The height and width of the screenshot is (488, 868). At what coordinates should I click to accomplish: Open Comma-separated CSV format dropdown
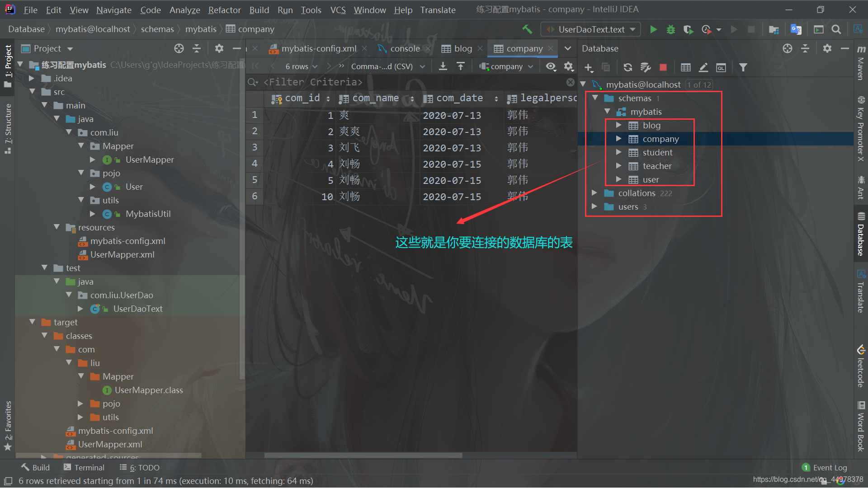tap(388, 66)
